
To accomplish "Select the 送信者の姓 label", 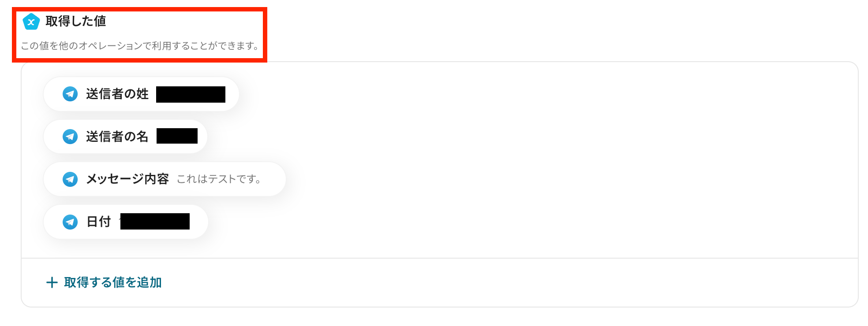I will [117, 94].
